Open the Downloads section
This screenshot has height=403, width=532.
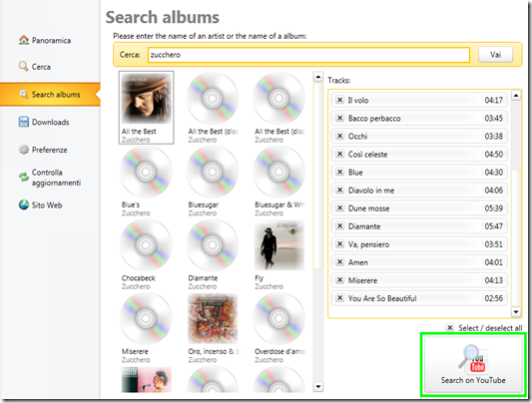(x=51, y=122)
